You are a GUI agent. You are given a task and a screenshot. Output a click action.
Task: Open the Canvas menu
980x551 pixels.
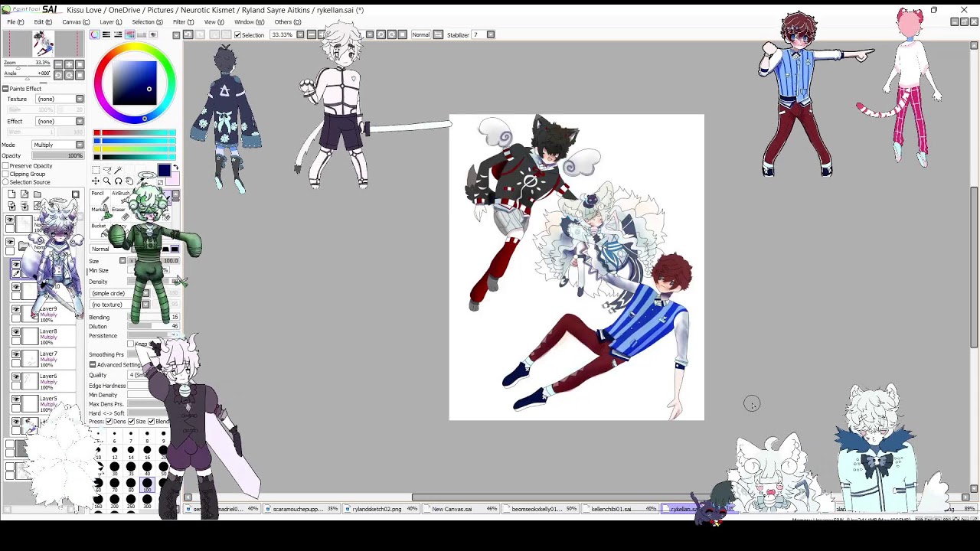[x=75, y=21]
